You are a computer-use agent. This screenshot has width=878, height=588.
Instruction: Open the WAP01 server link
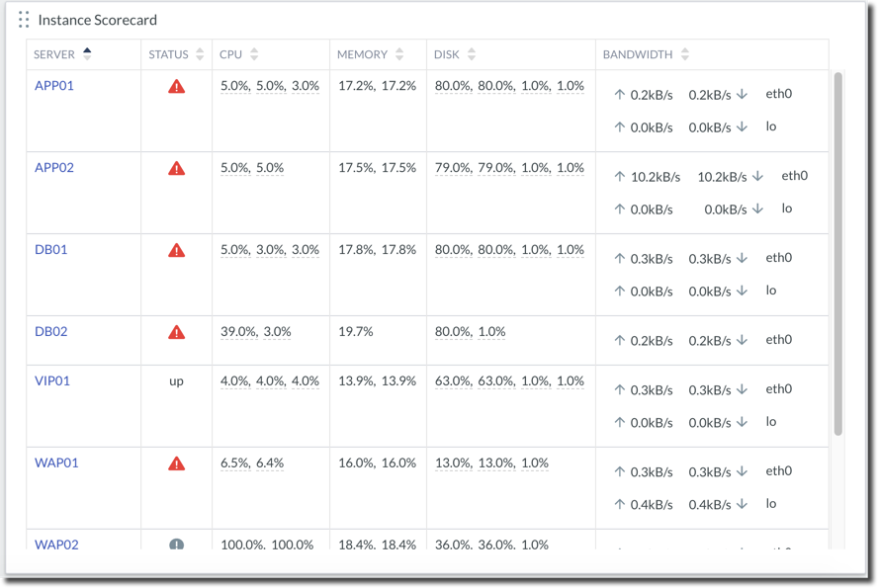pyautogui.click(x=56, y=463)
